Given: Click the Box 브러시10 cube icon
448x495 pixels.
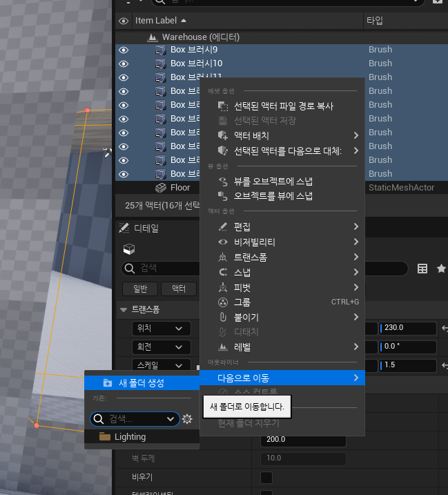Looking at the screenshot, I should tap(161, 64).
